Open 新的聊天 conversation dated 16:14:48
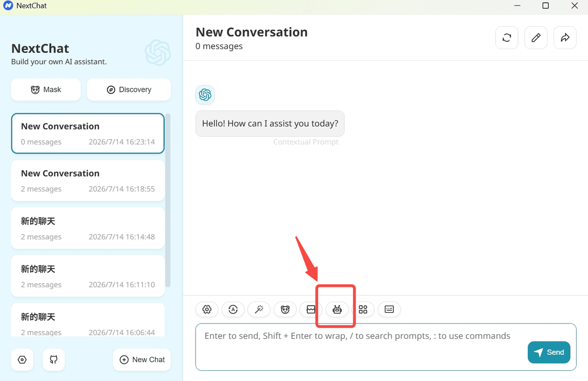 pos(88,228)
